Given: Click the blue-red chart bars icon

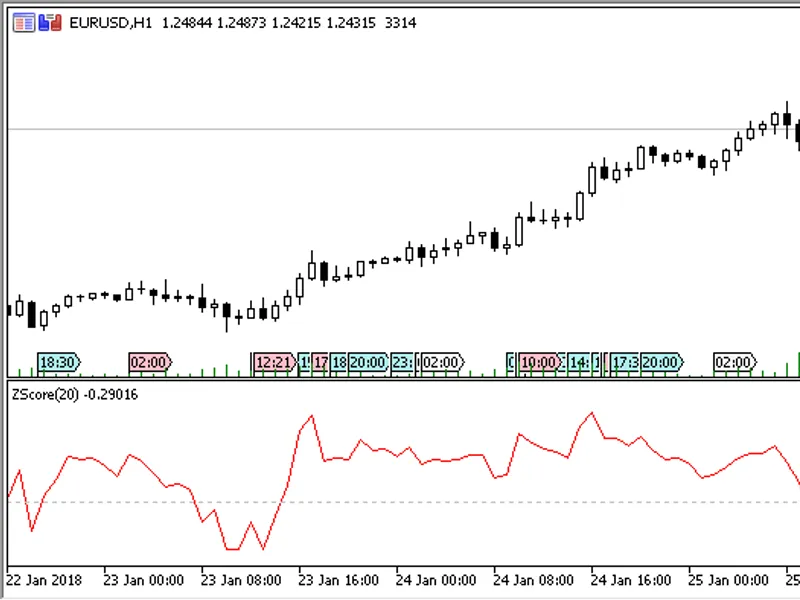Looking at the screenshot, I should pyautogui.click(x=50, y=23).
